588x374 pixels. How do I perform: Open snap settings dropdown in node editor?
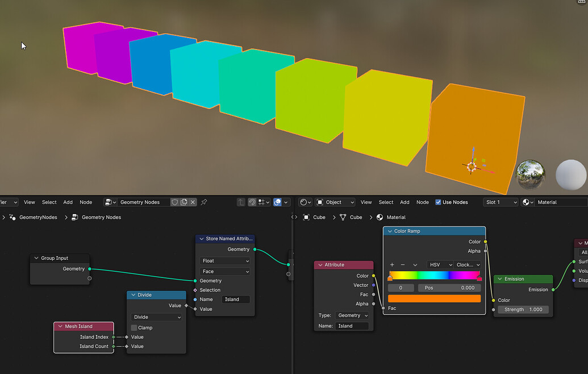click(264, 202)
